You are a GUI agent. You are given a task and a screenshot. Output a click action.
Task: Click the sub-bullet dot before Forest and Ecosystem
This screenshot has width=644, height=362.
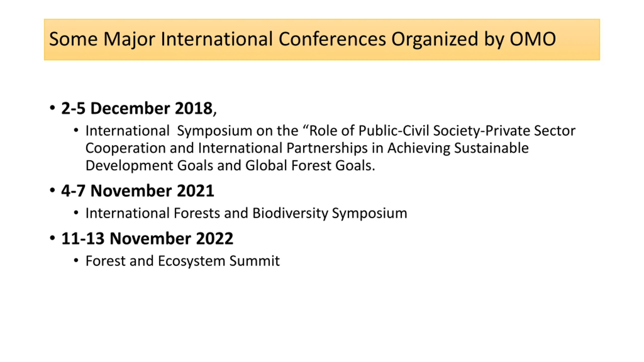[x=76, y=261]
